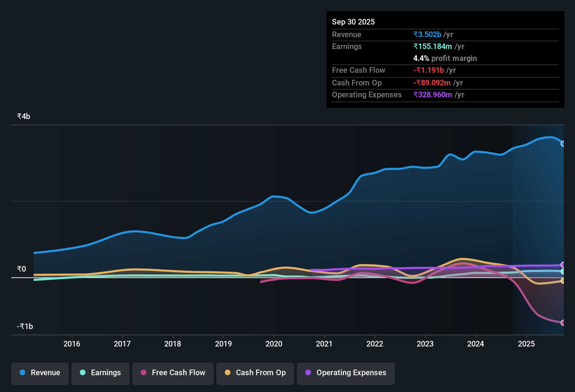Toggle the Free Cash Flow series visibility
The width and height of the screenshot is (575, 392).
pos(173,373)
